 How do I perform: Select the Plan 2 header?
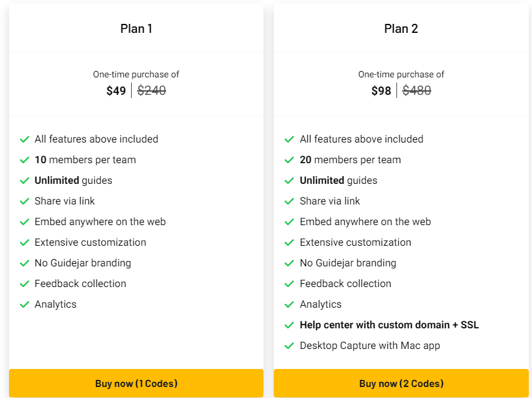pyautogui.click(x=401, y=28)
